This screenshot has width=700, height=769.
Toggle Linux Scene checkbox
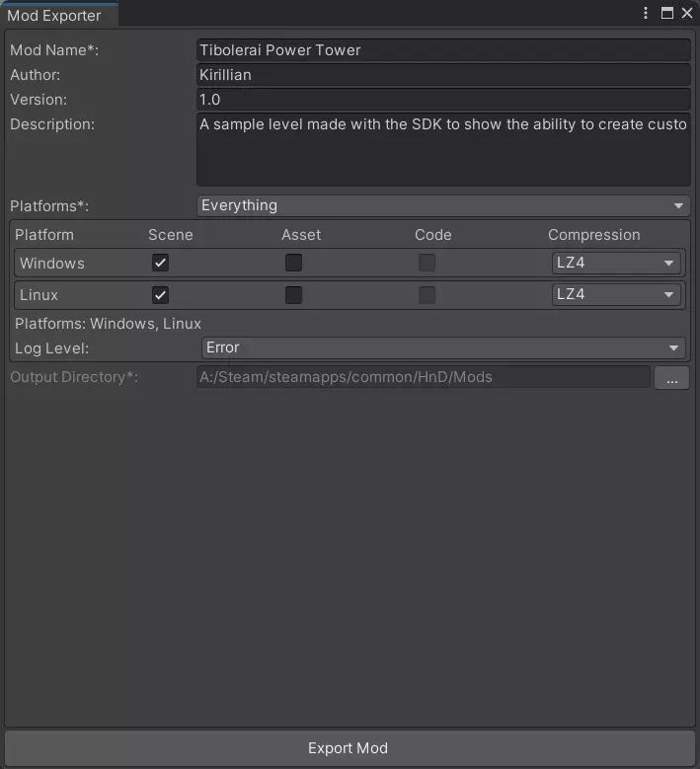(160, 294)
